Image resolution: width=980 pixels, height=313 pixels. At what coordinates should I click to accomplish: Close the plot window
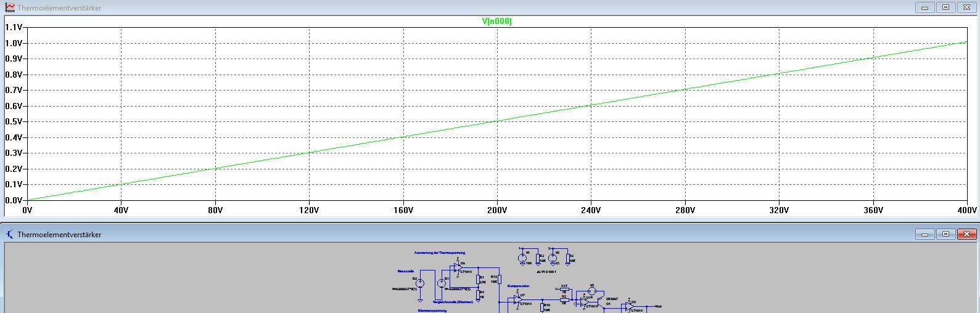pos(968,7)
